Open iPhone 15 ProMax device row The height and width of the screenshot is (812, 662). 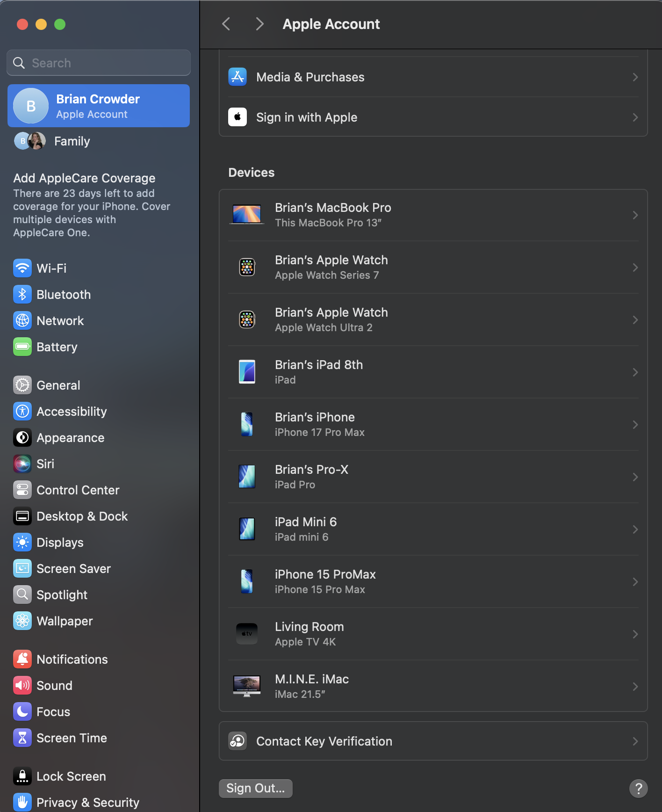(x=433, y=582)
